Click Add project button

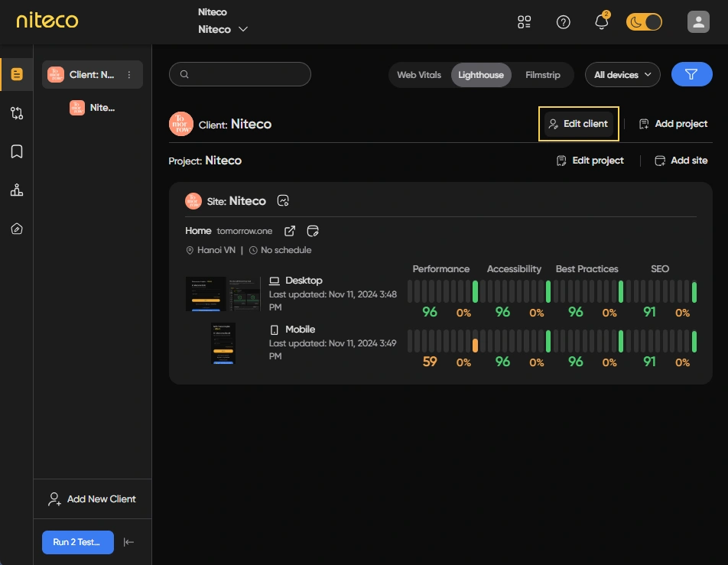point(673,124)
